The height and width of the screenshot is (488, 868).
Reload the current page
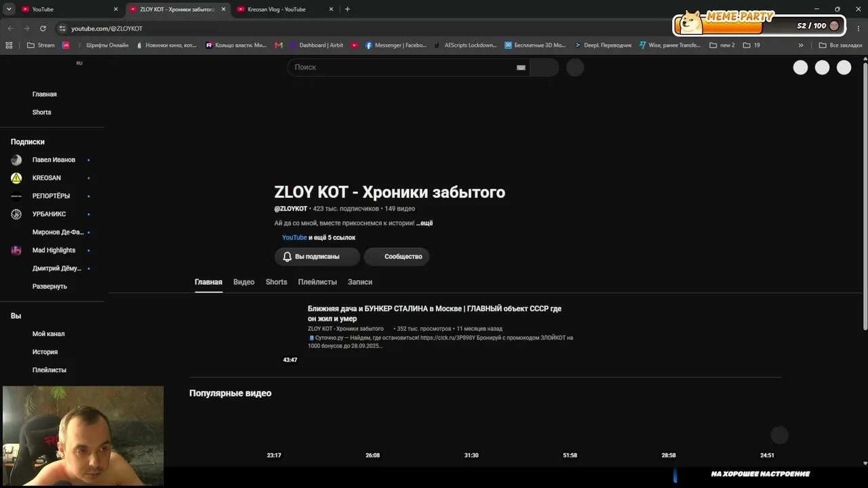[x=43, y=28]
